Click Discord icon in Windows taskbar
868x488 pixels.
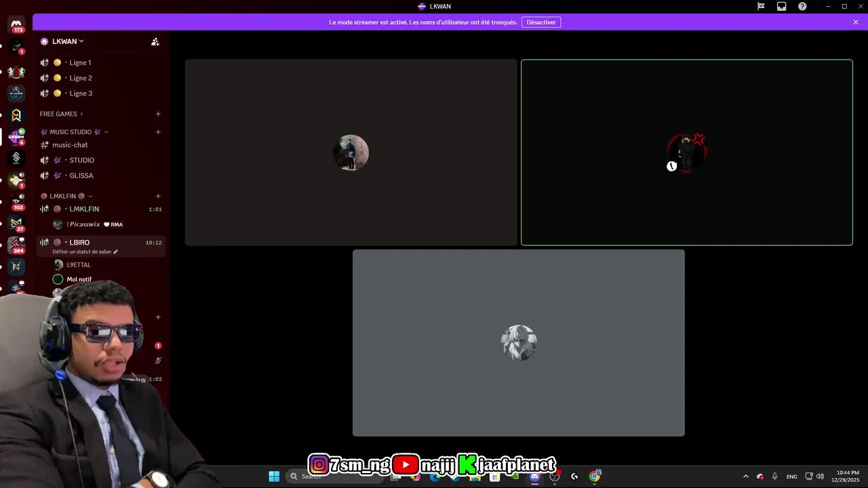535,476
